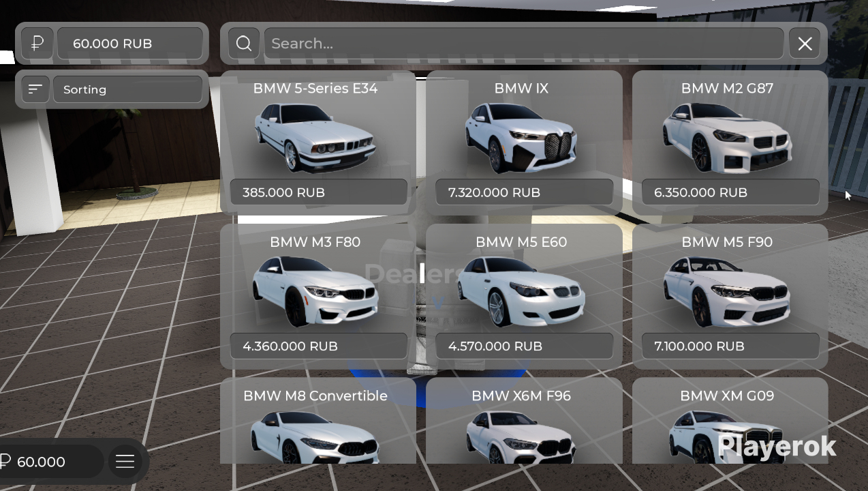Screen dimensions: 868x491
Task: Click the BMW M3 F80 title
Action: point(315,241)
